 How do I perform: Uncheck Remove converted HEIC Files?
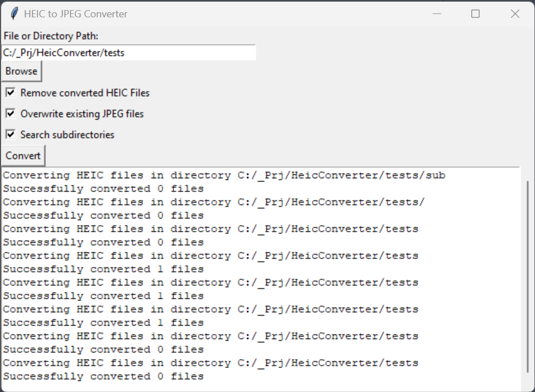coord(11,93)
